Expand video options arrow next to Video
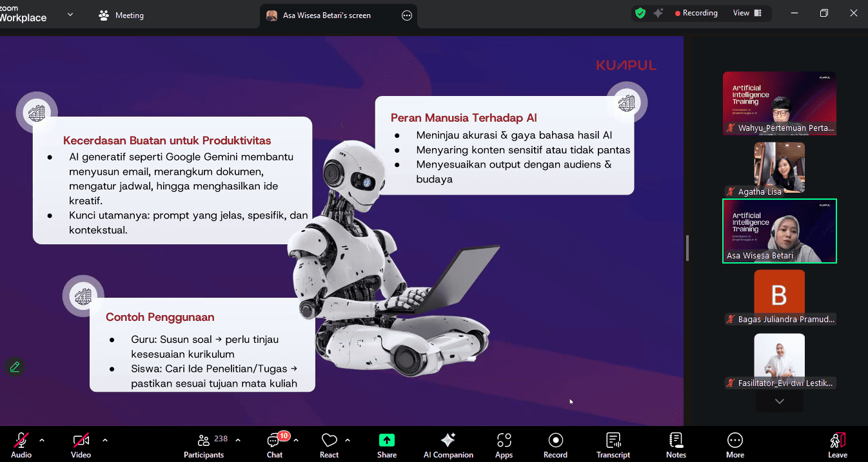This screenshot has width=868, height=462. coord(105,440)
